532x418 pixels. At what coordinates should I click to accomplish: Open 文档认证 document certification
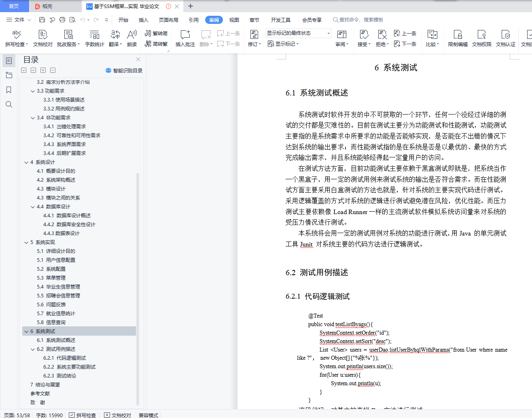point(505,38)
